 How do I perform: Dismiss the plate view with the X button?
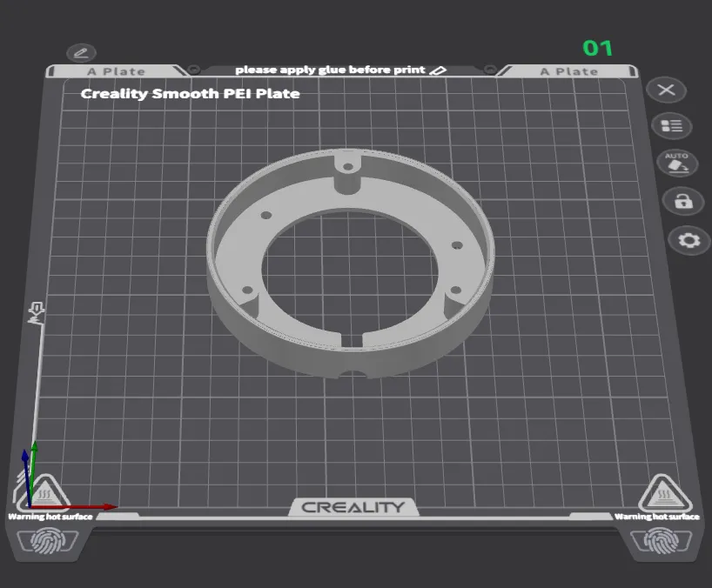pyautogui.click(x=665, y=90)
